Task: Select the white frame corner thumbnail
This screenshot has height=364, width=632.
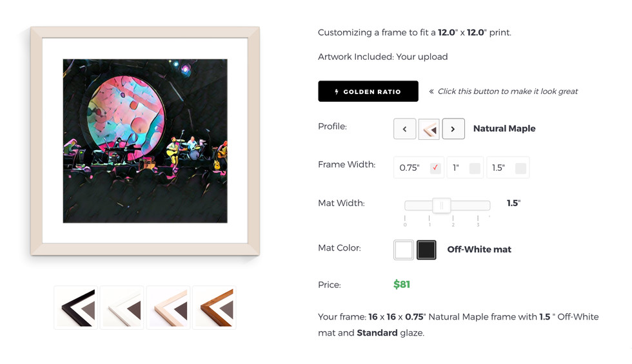Action: [x=122, y=308]
